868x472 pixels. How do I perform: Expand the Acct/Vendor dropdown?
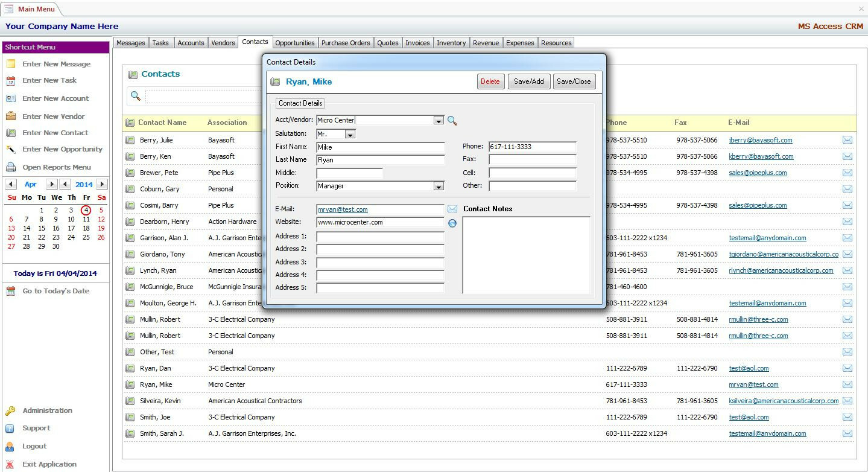[x=439, y=121]
